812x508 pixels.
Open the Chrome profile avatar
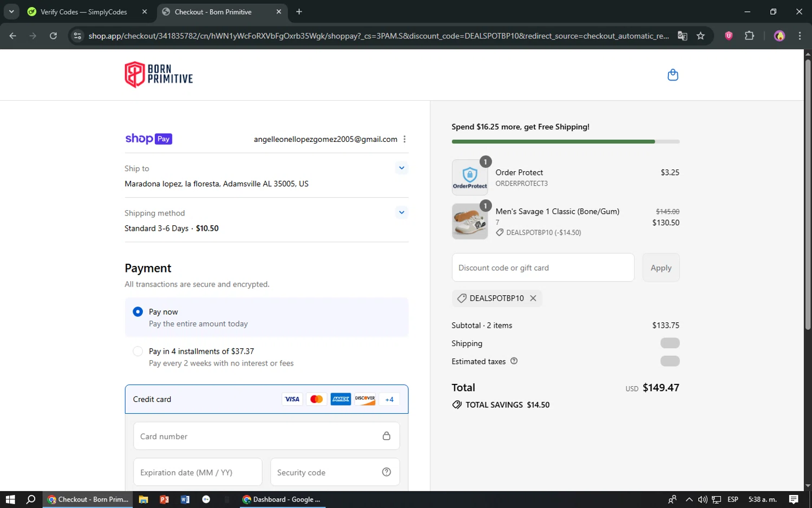pyautogui.click(x=780, y=36)
